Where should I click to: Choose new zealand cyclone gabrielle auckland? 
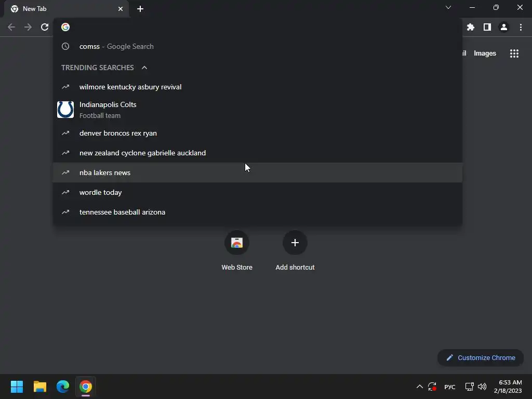pos(258,153)
